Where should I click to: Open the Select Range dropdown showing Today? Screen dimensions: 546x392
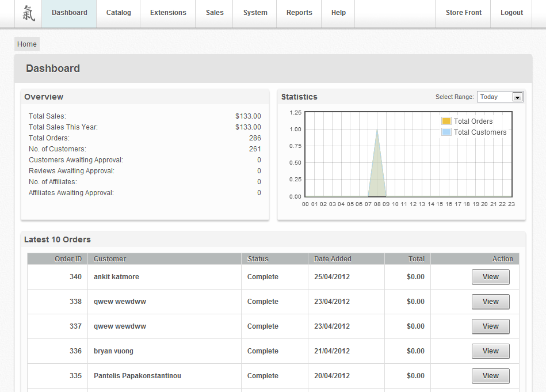[x=500, y=97]
